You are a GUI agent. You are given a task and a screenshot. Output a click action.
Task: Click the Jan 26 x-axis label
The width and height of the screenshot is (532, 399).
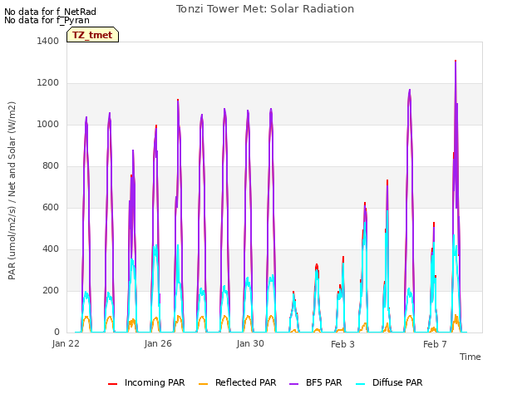pyautogui.click(x=158, y=343)
